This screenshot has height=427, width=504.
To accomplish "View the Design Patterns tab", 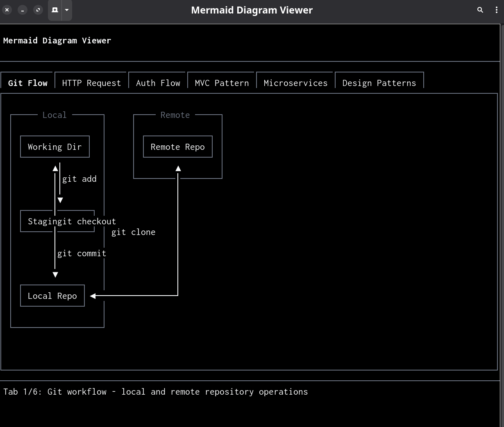I will (379, 83).
